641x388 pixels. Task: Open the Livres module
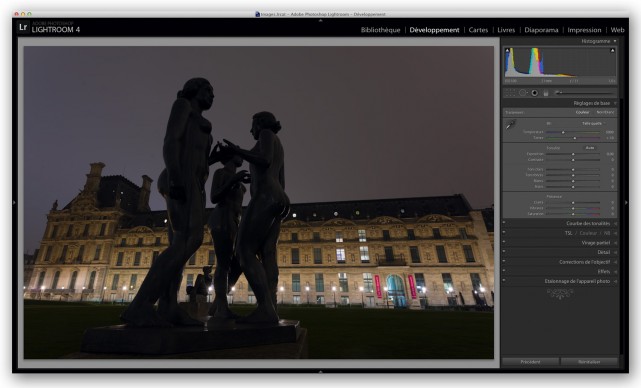point(506,30)
